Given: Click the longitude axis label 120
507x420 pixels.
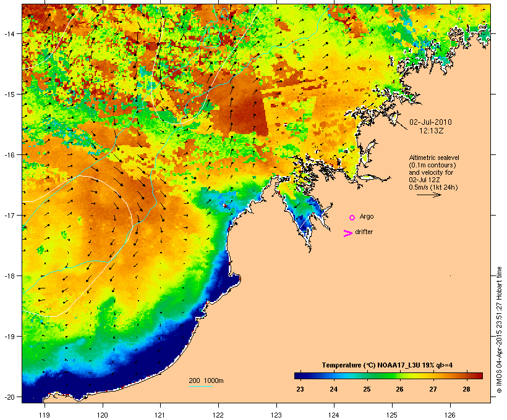Looking at the screenshot, I should (103, 415).
